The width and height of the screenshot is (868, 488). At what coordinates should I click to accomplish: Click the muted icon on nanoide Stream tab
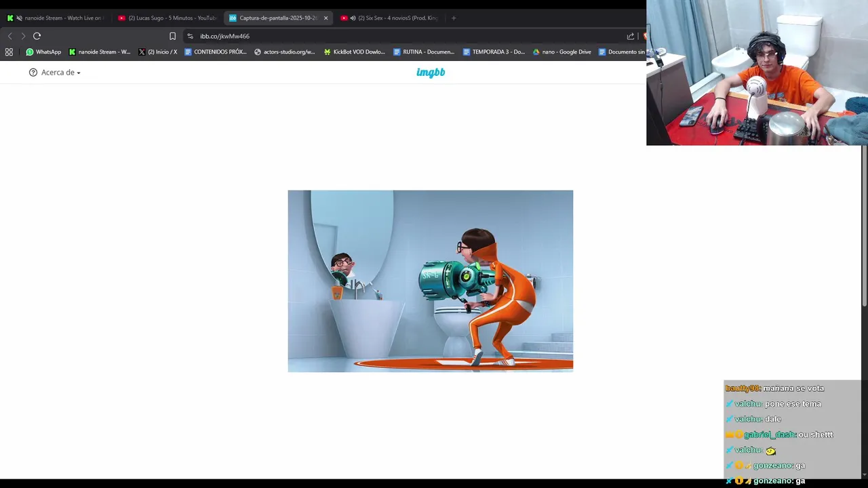(19, 18)
